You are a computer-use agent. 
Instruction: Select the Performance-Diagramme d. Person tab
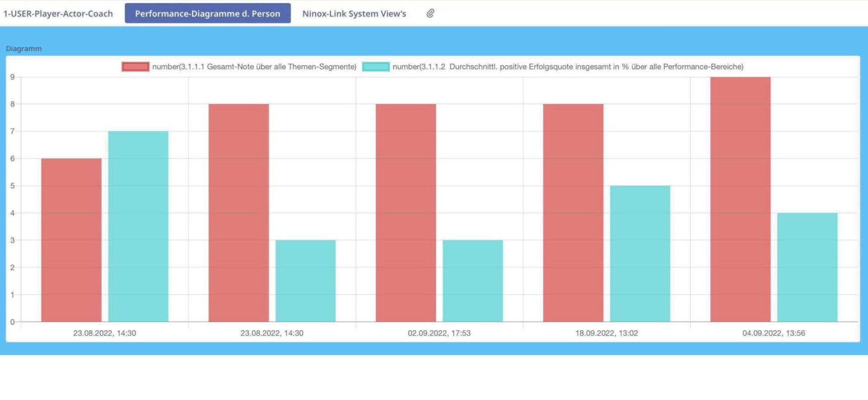(x=208, y=13)
